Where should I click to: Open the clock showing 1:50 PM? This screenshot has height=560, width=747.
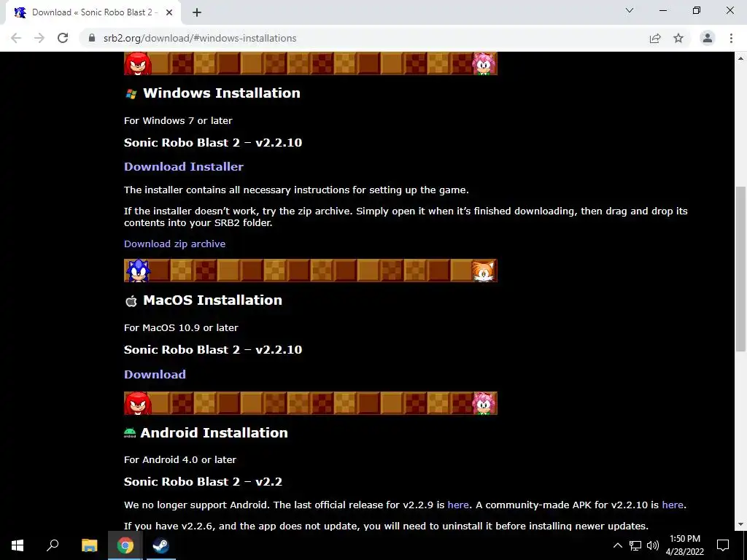pos(684,545)
